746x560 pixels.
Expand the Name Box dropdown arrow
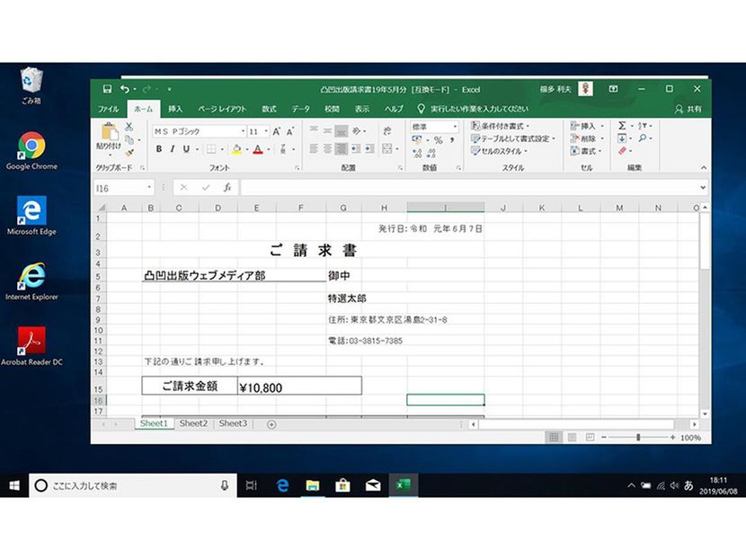click(149, 188)
